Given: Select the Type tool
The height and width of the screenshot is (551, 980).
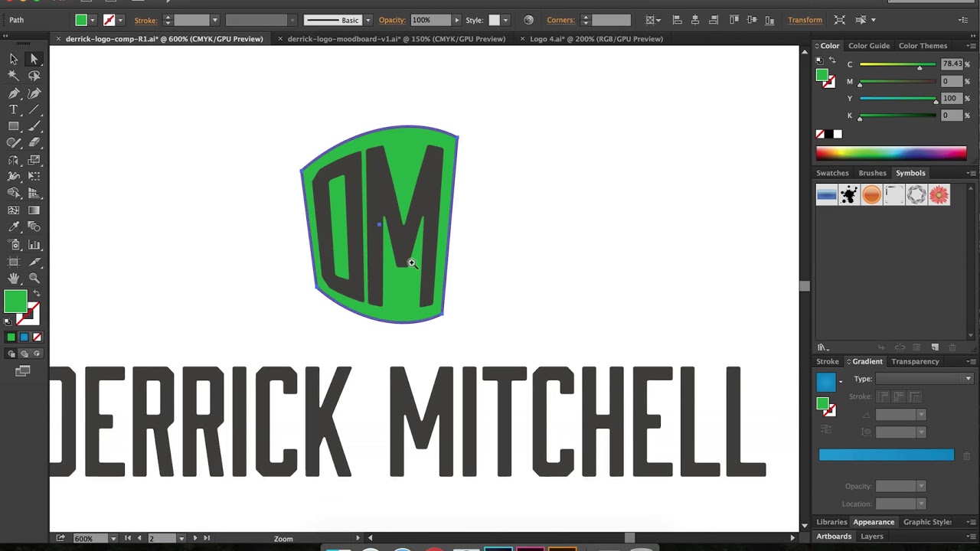Looking at the screenshot, I should click(14, 109).
